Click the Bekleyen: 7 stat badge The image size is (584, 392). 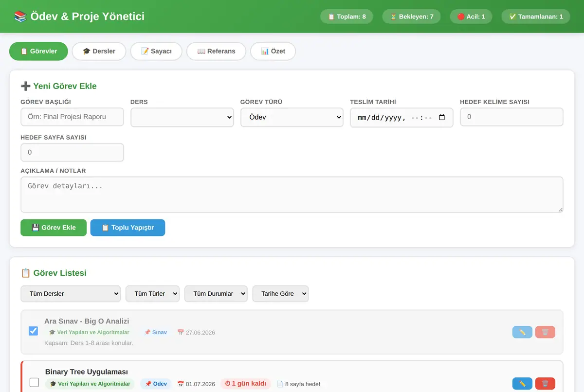pos(412,17)
